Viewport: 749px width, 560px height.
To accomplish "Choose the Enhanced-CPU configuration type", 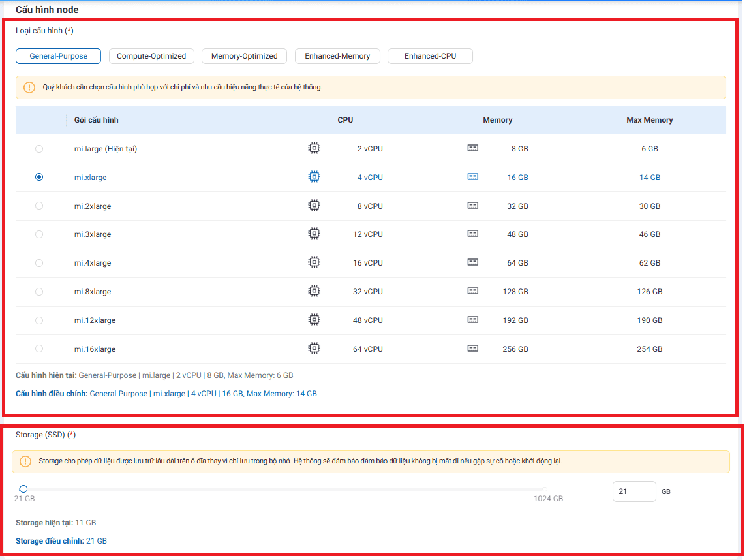I will [x=430, y=56].
